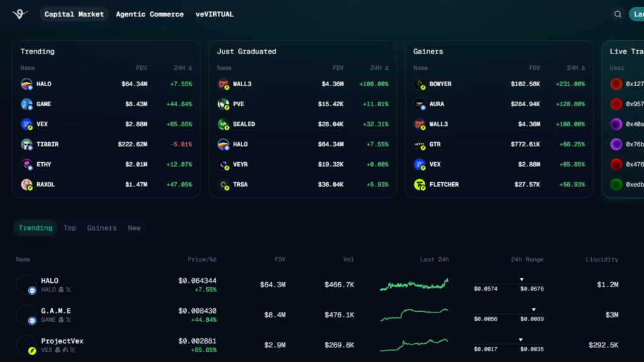Switch to the Top filter tab
Screen dimensions: 644x362
69,228
